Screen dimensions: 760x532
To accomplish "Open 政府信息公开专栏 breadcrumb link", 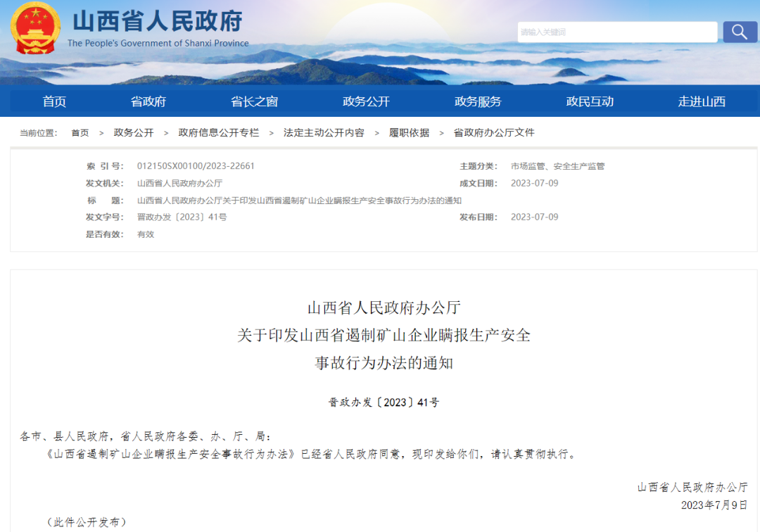I will [x=219, y=133].
